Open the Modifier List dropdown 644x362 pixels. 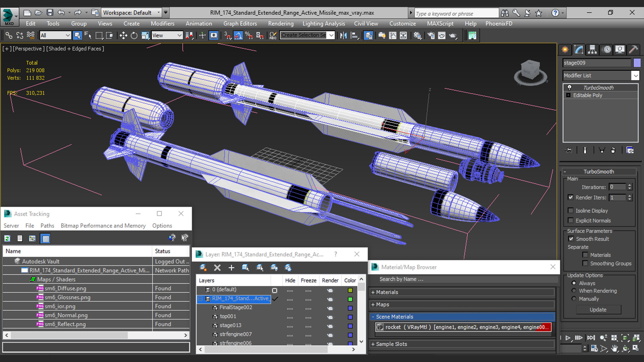coord(635,75)
